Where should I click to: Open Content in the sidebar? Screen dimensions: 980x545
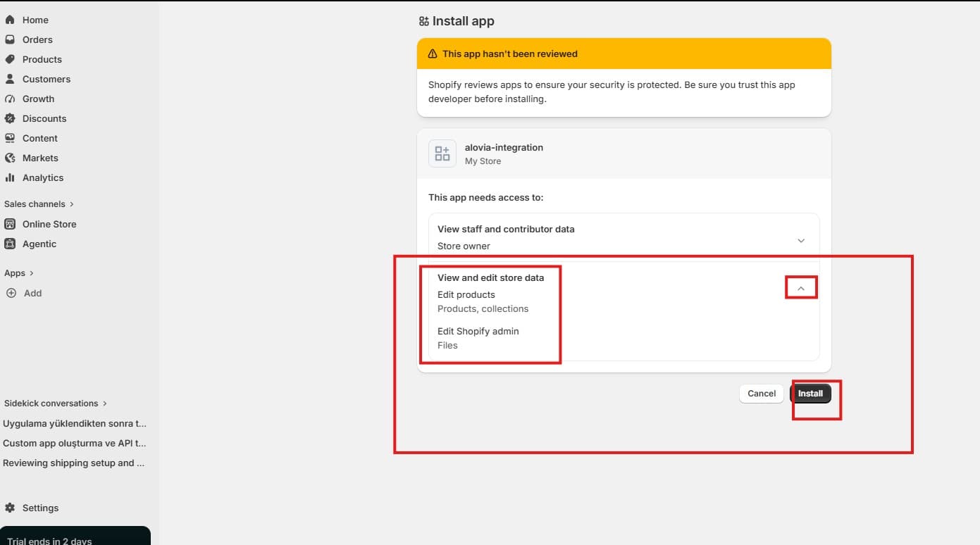pyautogui.click(x=40, y=138)
